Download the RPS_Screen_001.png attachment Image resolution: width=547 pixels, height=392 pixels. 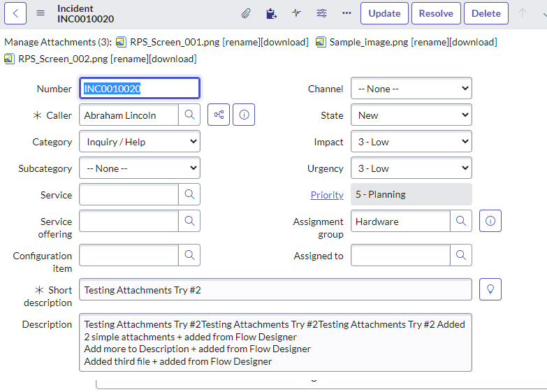(285, 42)
